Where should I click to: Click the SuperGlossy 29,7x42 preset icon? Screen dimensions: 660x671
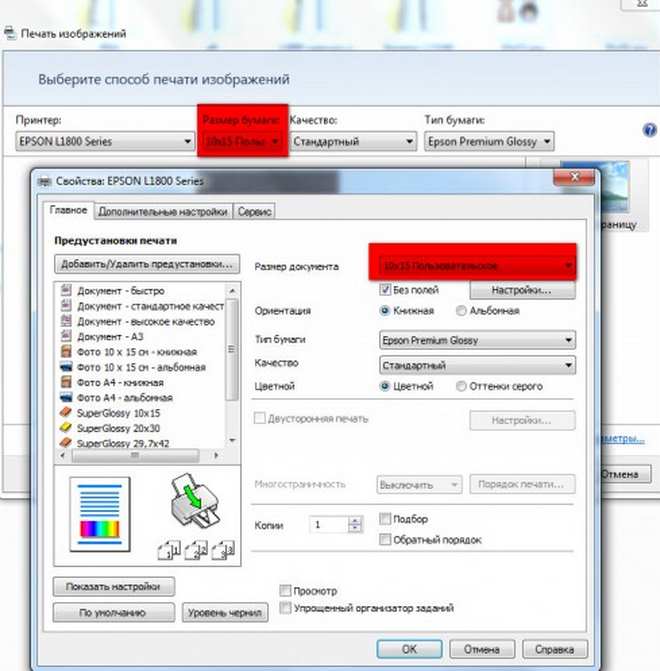[x=65, y=442]
